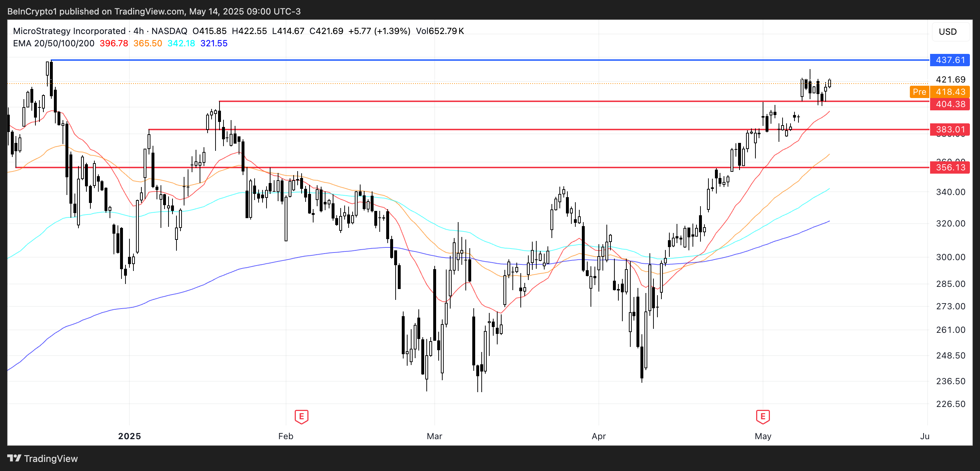Click the May earnings 'E' marker
Screen dimensions: 980x471
click(762, 417)
